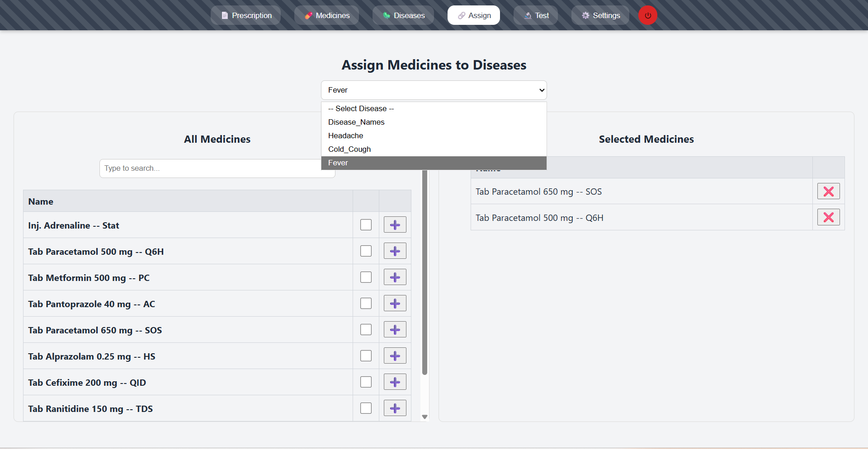Add Tab Alprazolam 0.25 mg via plus icon
Image resolution: width=868 pixels, height=449 pixels.
click(395, 356)
